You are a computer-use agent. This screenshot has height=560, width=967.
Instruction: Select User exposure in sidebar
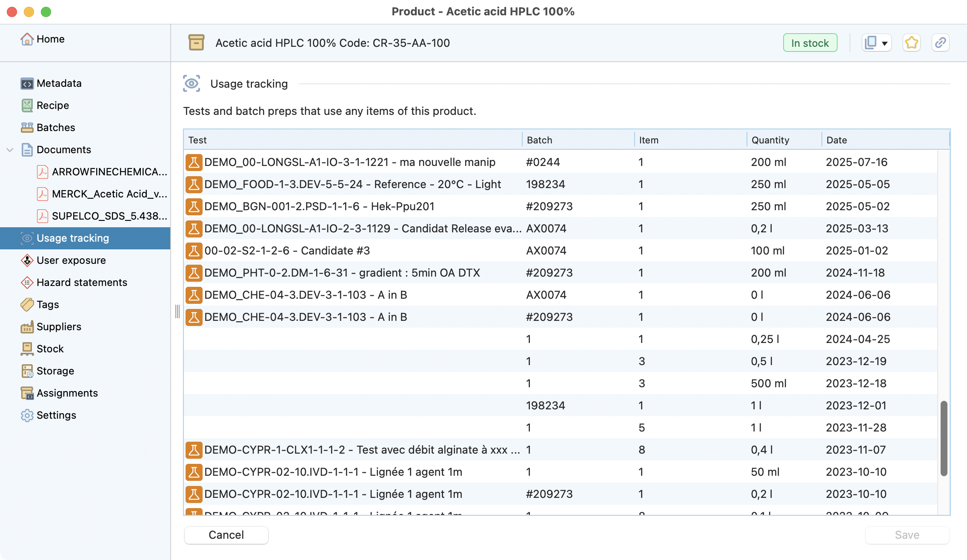pos(71,260)
